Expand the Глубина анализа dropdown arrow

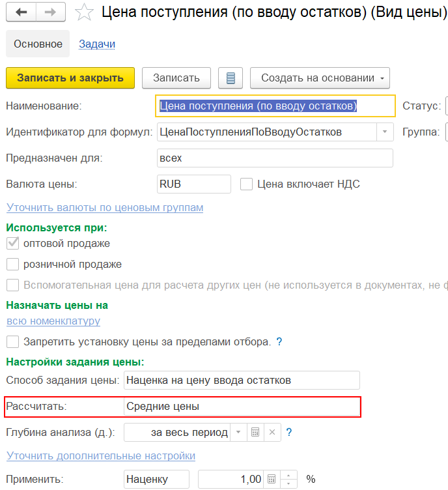238,432
